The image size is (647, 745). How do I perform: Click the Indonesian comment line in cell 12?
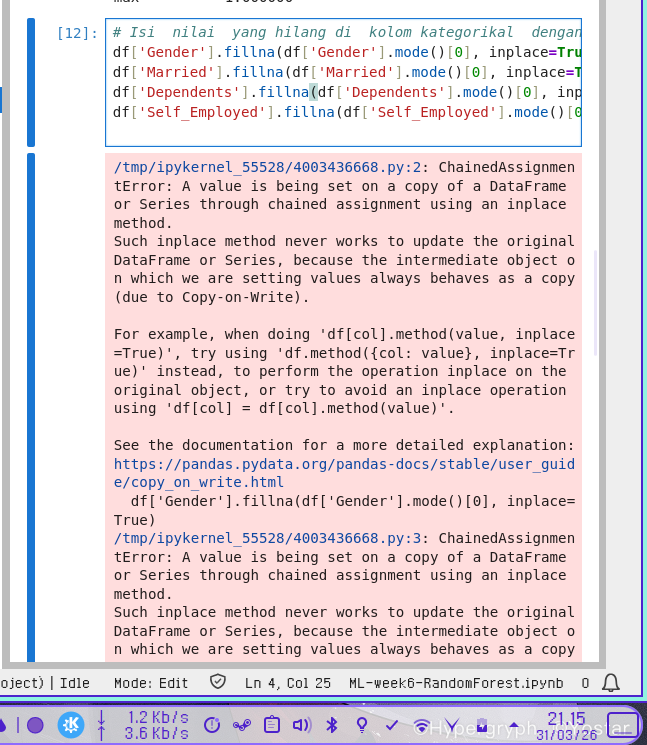pos(347,32)
